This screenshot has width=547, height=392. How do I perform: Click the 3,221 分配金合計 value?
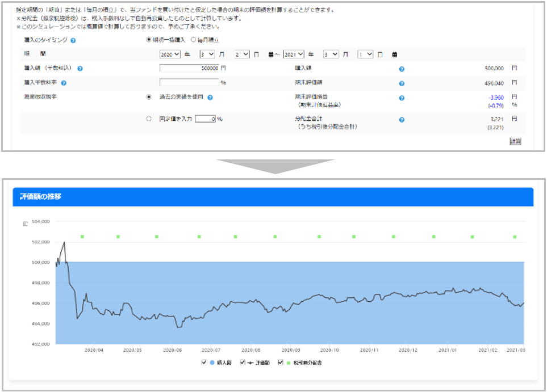[497, 119]
